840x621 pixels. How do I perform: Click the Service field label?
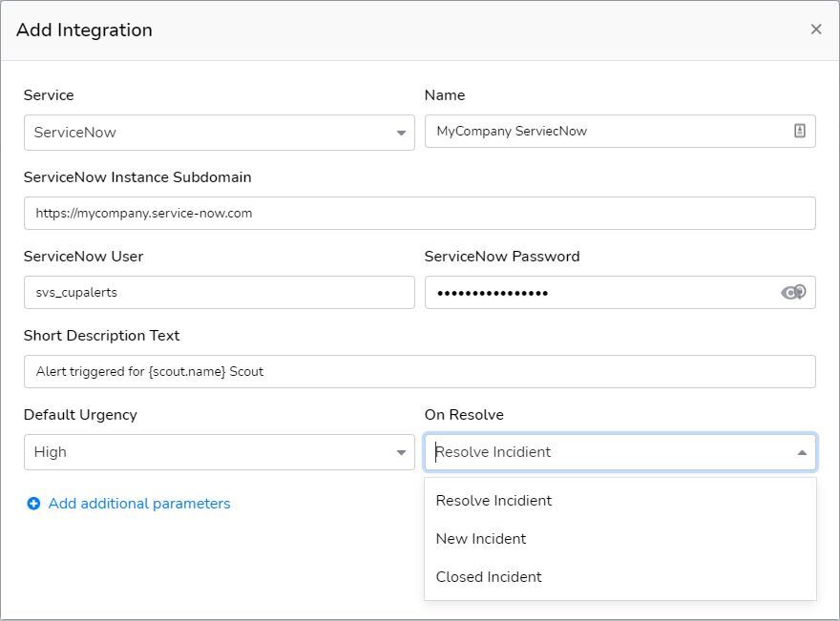(x=49, y=95)
